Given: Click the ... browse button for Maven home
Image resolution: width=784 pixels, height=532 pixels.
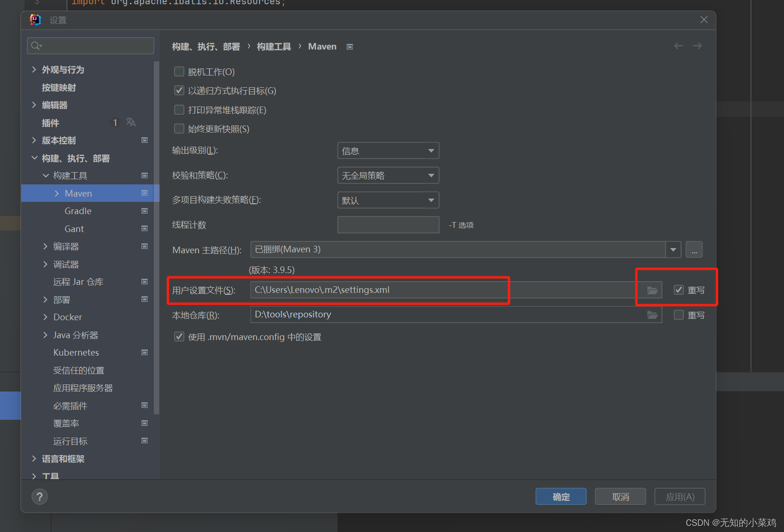Looking at the screenshot, I should [694, 249].
